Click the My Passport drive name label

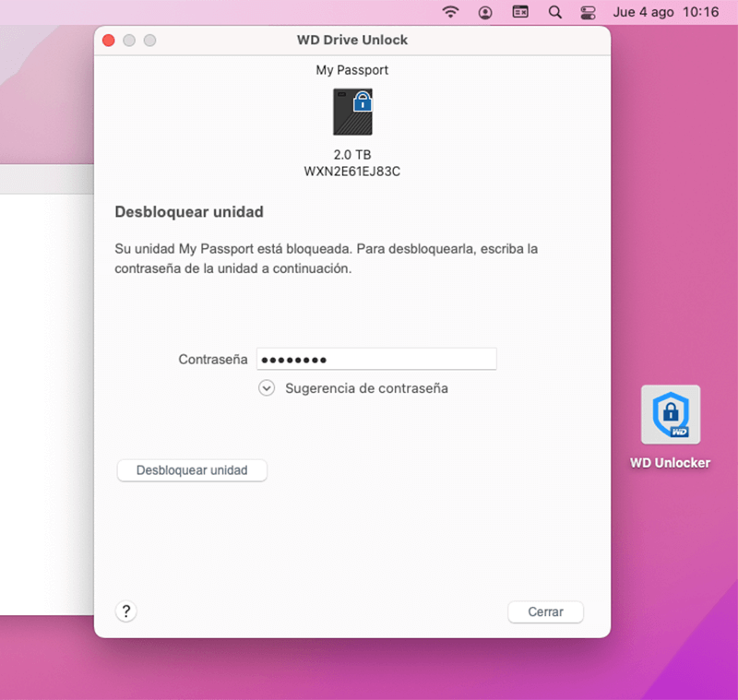pyautogui.click(x=352, y=70)
